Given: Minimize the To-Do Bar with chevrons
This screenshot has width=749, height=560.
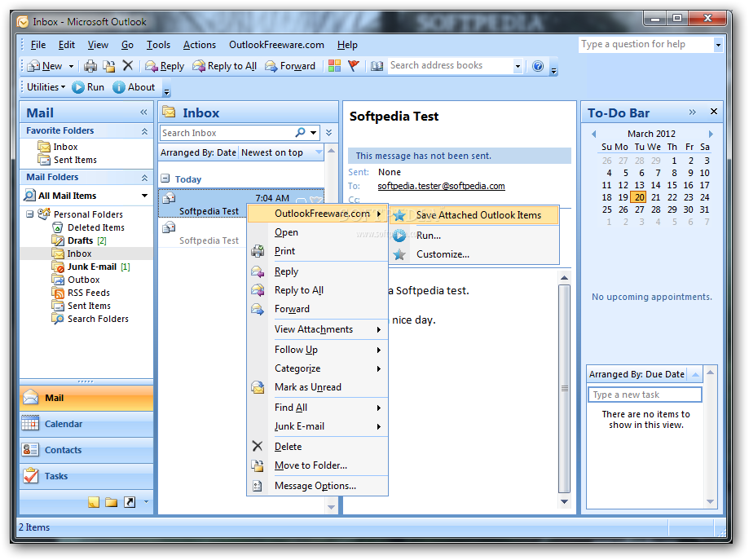Looking at the screenshot, I should tap(692, 112).
